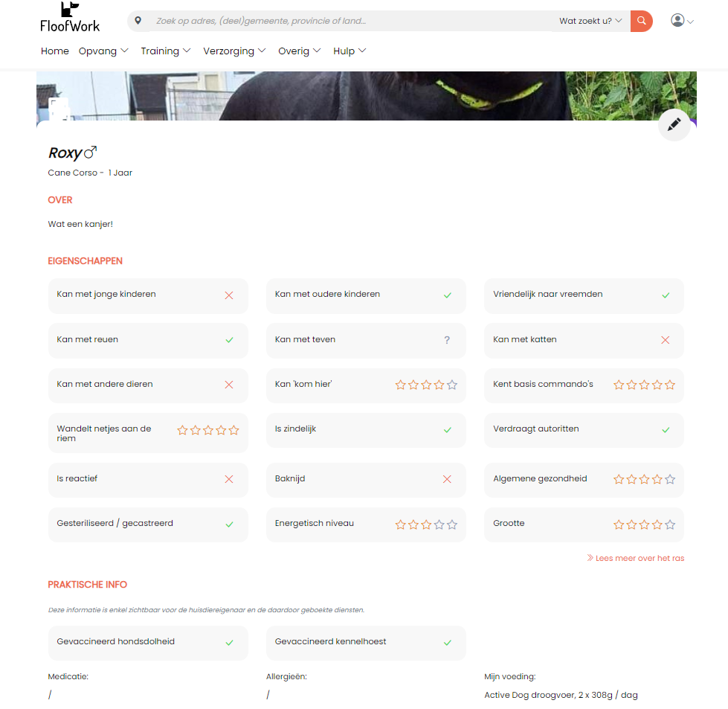Viewport: 728px width, 709px height.
Task: Click green check for Vriendelijk naar vreemden
Action: tap(666, 295)
